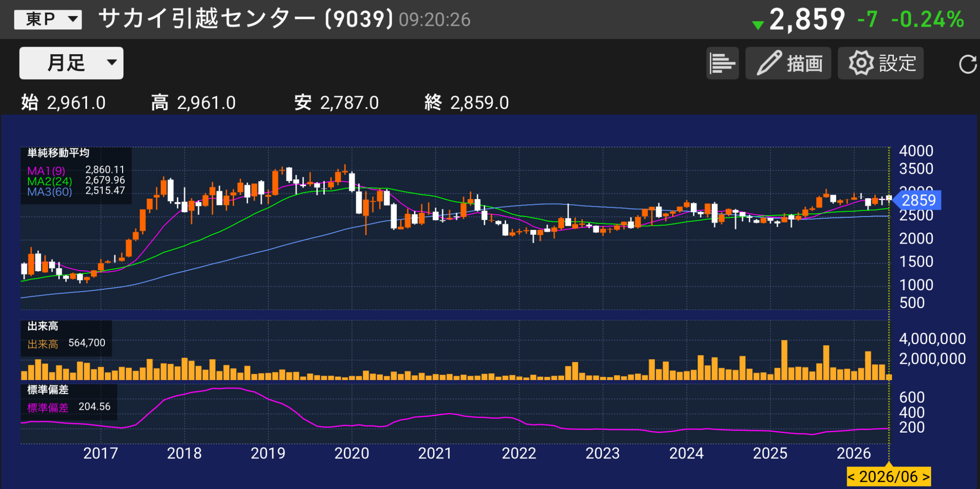
Task: Open the 東P market dropdown
Action: pyautogui.click(x=48, y=20)
